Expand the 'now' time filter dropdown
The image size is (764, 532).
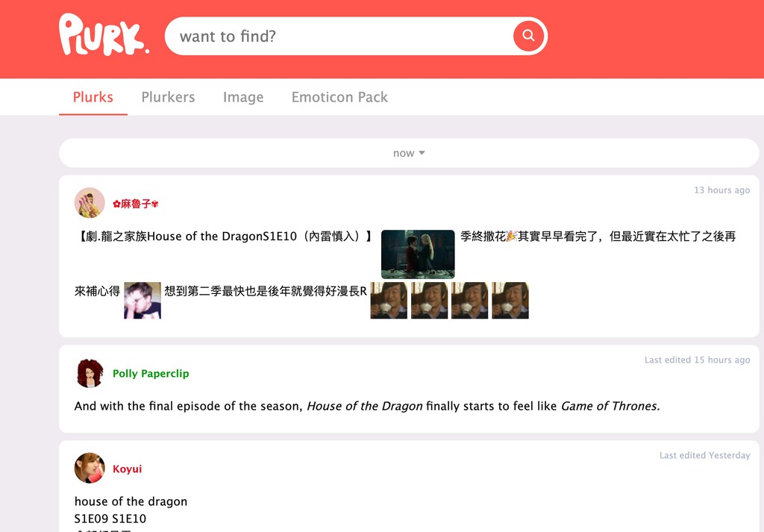[409, 153]
